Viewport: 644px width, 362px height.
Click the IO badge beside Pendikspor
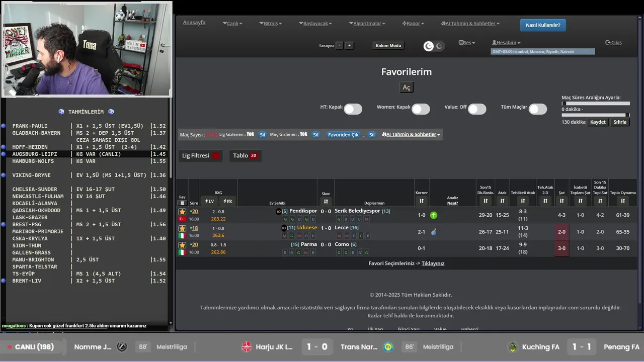(x=279, y=212)
